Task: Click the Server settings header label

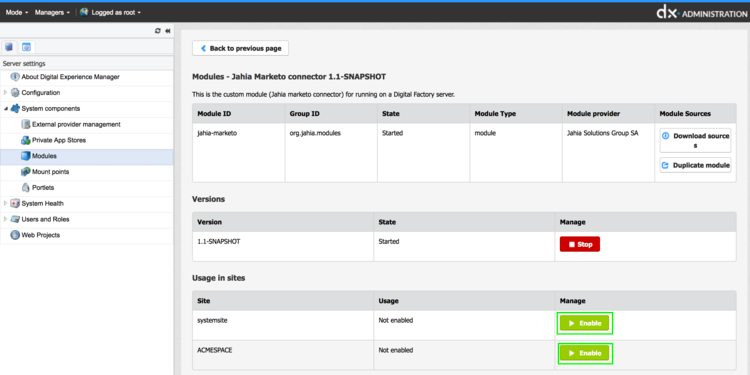Action: pos(24,64)
